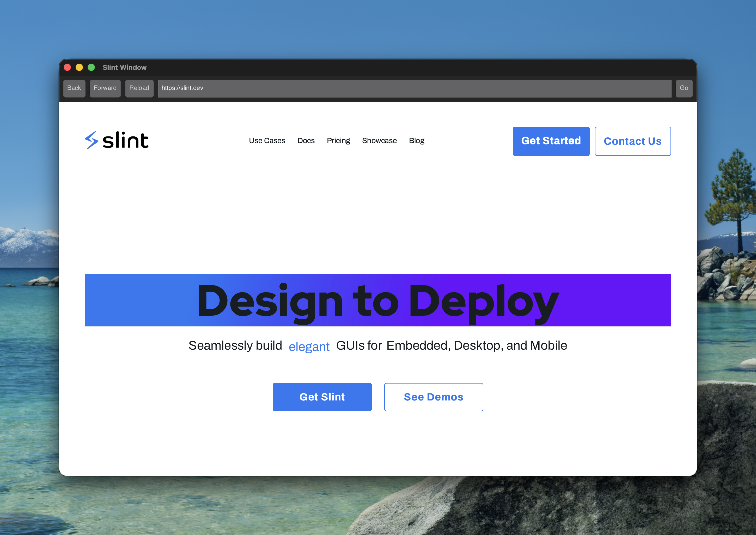Screen dimensions: 756x535
Task: Click the See Demos button
Action: click(434, 397)
